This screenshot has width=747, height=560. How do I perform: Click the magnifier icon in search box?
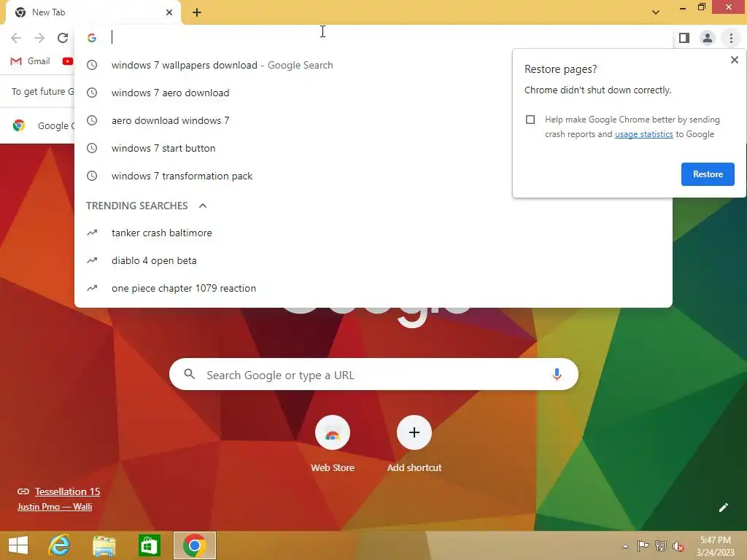pyautogui.click(x=189, y=374)
